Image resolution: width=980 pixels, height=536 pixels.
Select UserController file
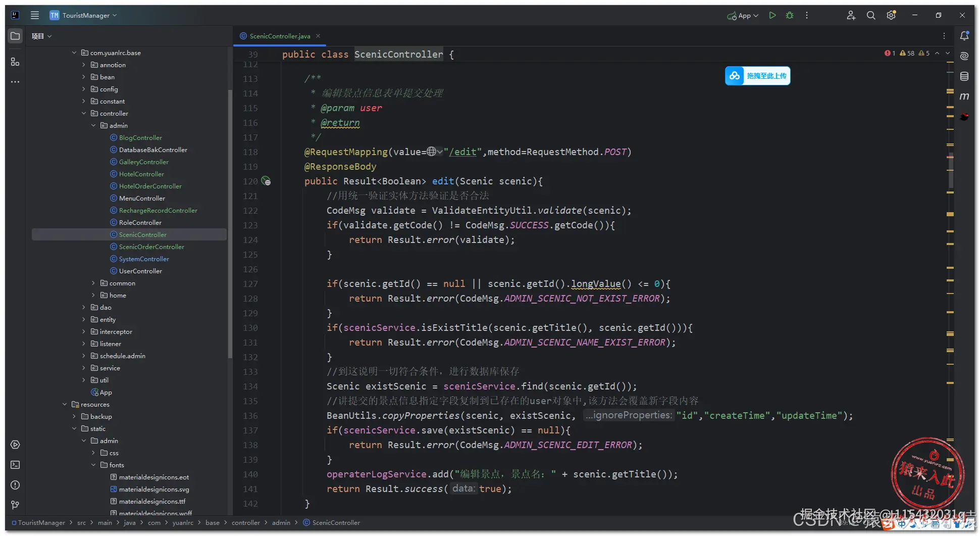click(140, 271)
